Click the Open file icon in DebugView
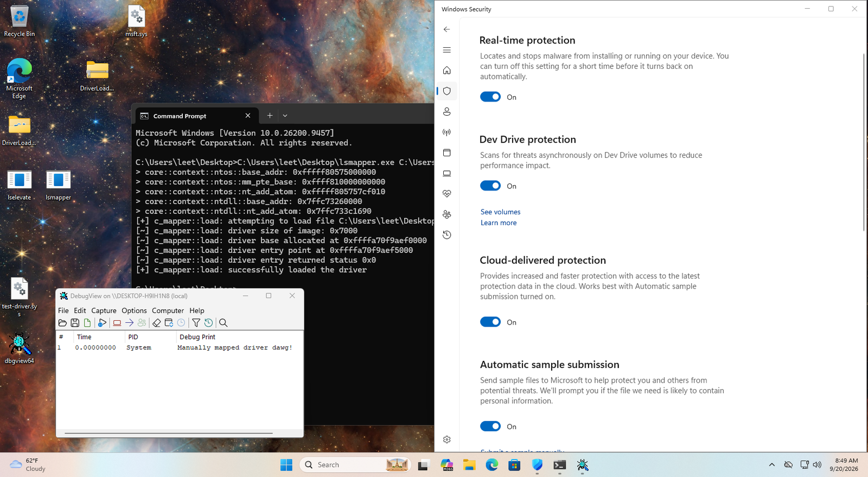868x477 pixels. click(x=63, y=323)
